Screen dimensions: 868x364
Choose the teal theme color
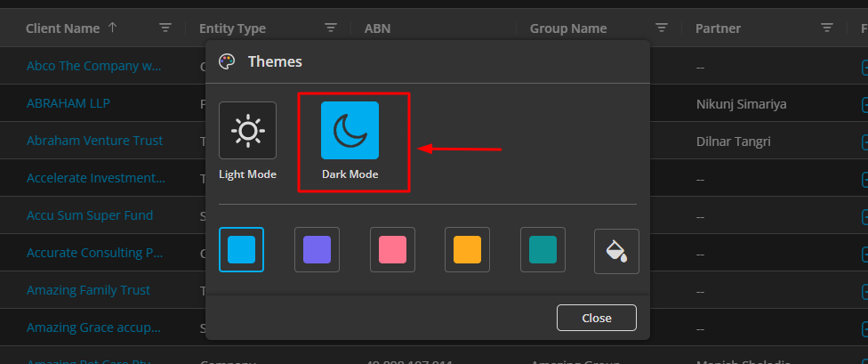click(x=542, y=249)
